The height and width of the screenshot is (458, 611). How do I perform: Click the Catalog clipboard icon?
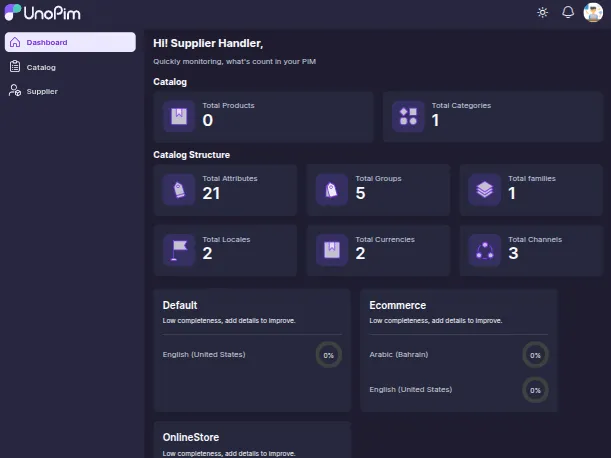pos(15,67)
